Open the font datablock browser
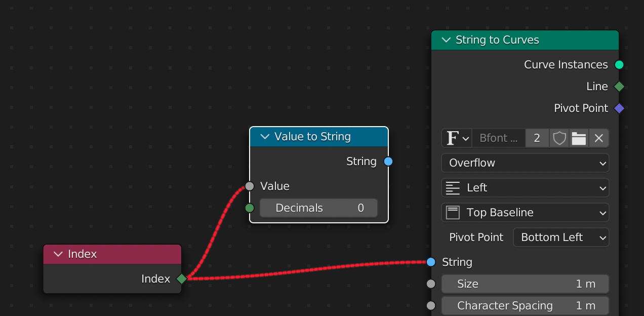 (457, 138)
